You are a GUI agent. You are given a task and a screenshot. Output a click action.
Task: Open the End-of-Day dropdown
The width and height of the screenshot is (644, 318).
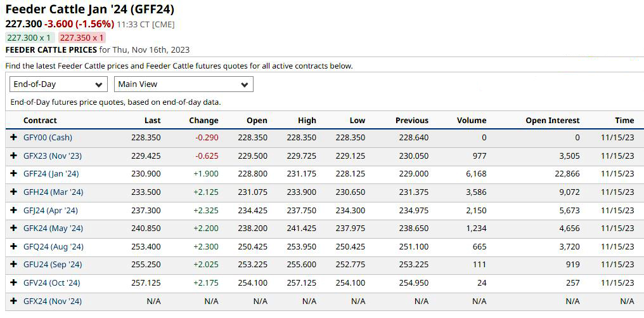point(58,84)
